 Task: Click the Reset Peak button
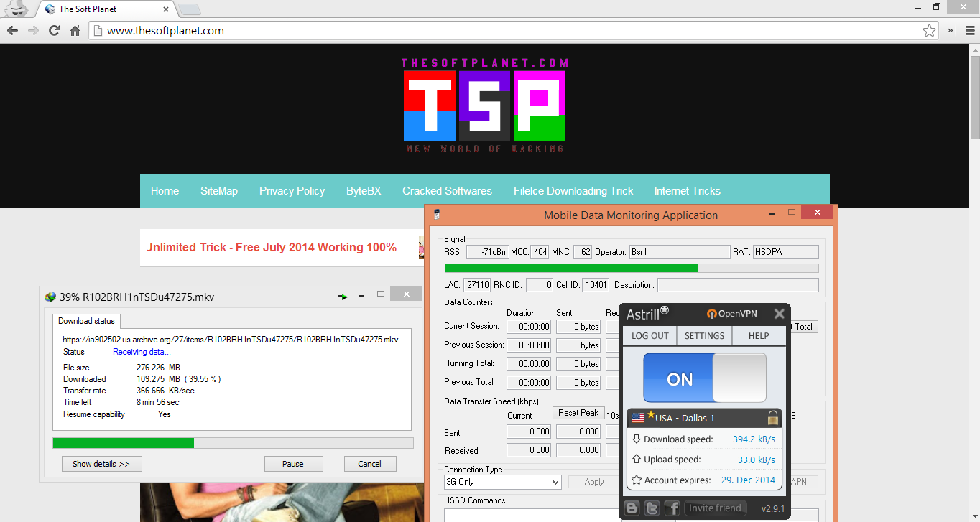pyautogui.click(x=578, y=413)
